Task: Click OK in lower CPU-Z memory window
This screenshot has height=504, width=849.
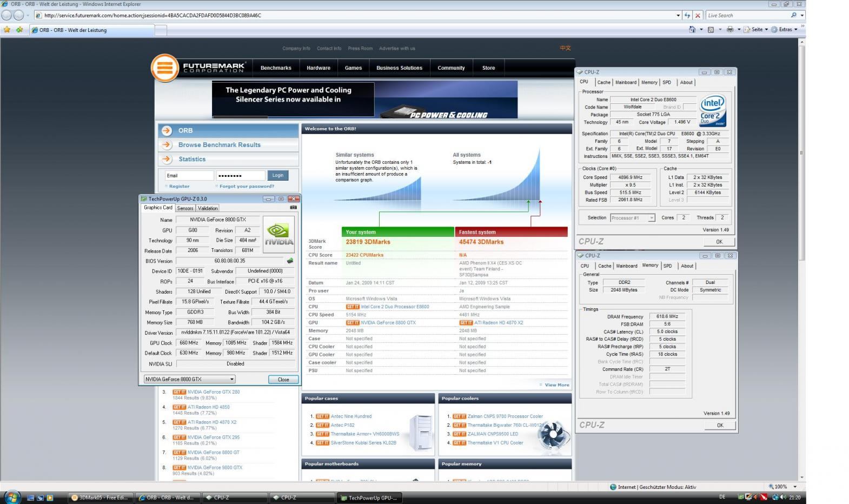Action: (720, 426)
